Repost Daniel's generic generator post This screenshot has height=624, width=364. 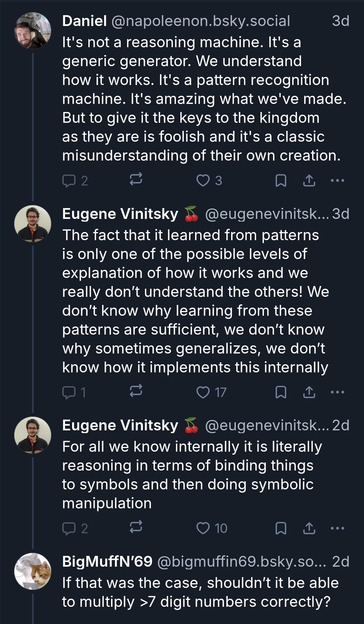coord(136,180)
